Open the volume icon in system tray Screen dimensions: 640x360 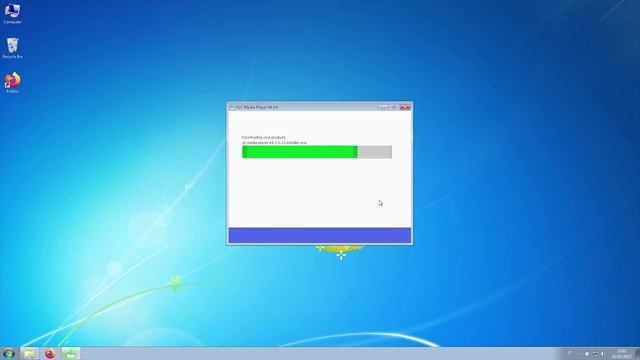pos(602,354)
